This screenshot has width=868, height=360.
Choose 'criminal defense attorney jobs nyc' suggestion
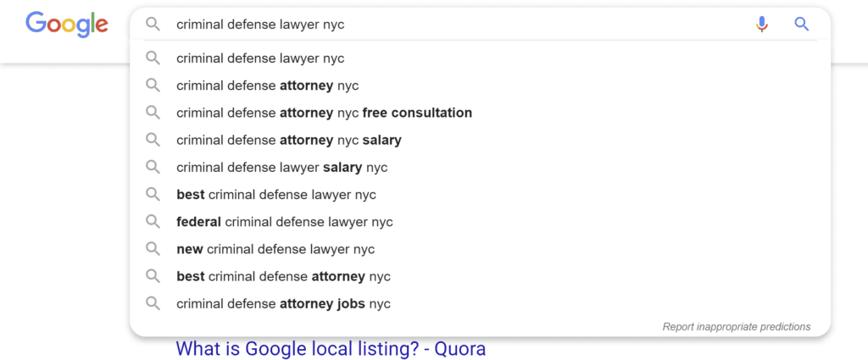[480, 303]
